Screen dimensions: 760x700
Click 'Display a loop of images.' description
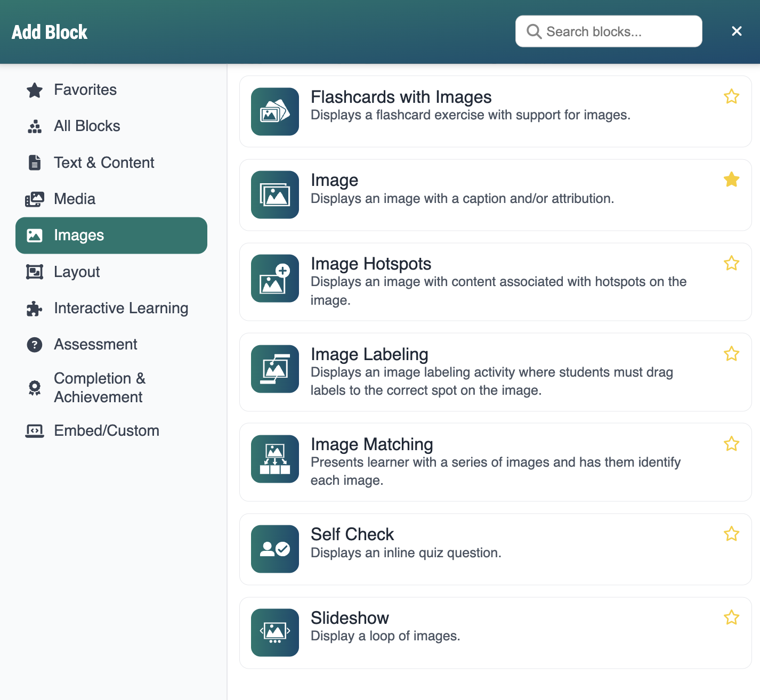tap(385, 636)
